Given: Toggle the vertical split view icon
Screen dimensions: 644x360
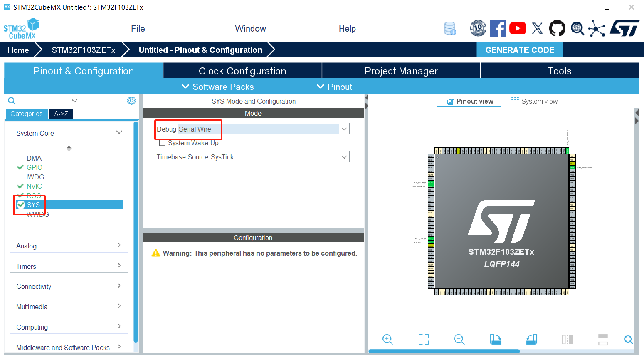Looking at the screenshot, I should (568, 339).
